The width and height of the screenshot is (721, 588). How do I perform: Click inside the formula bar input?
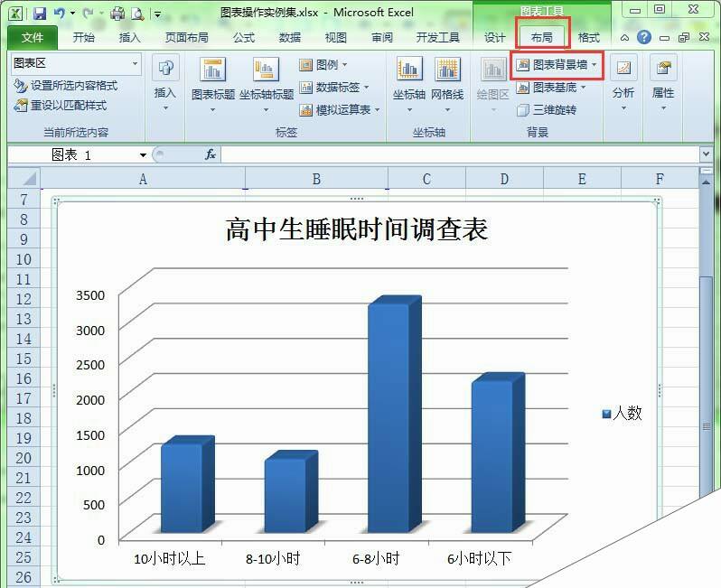(460, 155)
